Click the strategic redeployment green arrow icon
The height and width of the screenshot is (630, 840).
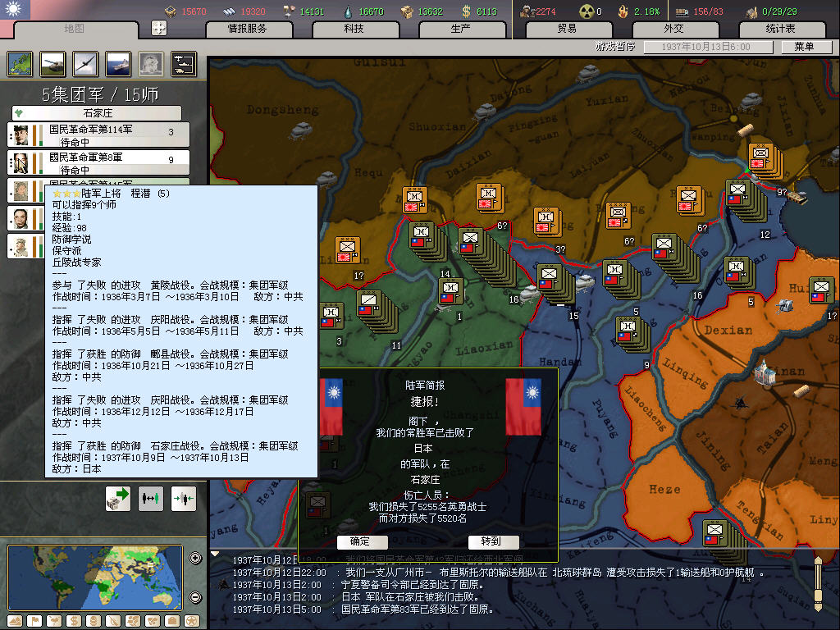point(118,498)
